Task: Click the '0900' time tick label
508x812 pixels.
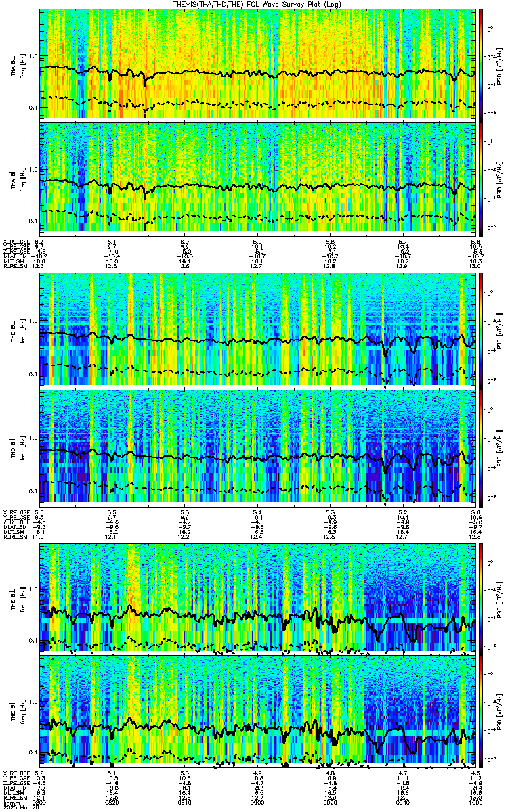Action: pos(257,803)
